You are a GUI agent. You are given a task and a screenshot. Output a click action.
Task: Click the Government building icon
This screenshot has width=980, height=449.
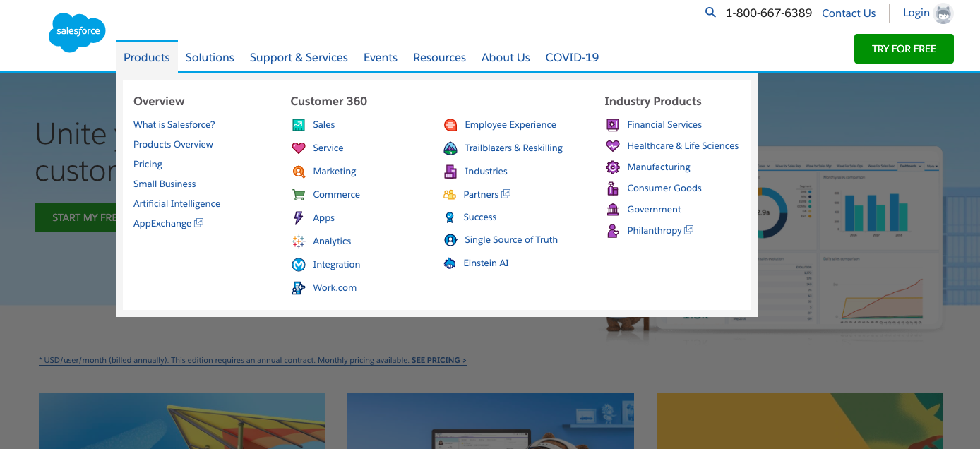tap(613, 210)
